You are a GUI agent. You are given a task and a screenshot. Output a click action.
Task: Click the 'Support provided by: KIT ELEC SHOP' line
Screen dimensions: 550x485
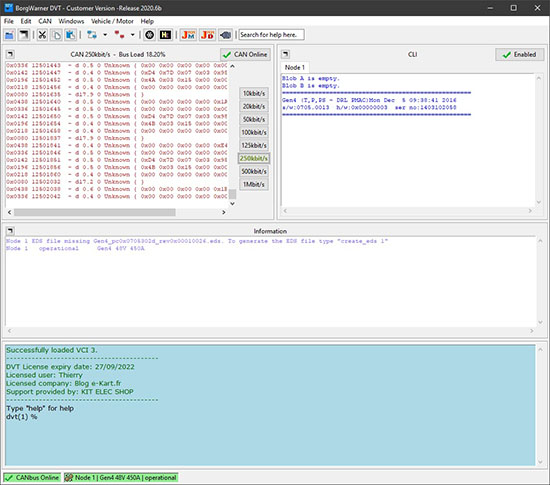coord(70,392)
